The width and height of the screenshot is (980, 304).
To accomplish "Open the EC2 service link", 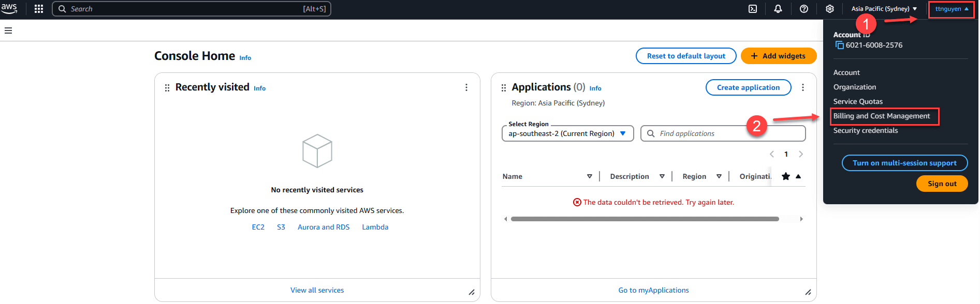I will tap(258, 227).
